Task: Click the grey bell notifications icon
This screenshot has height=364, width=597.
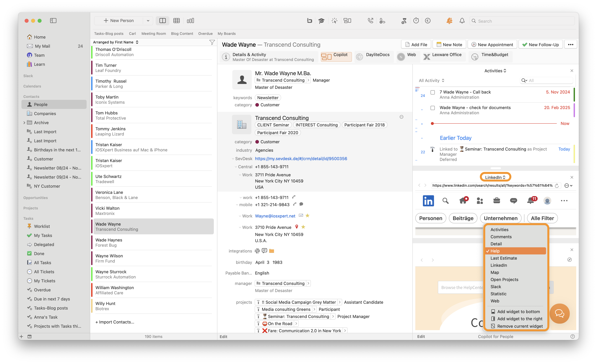Action: [x=462, y=21]
